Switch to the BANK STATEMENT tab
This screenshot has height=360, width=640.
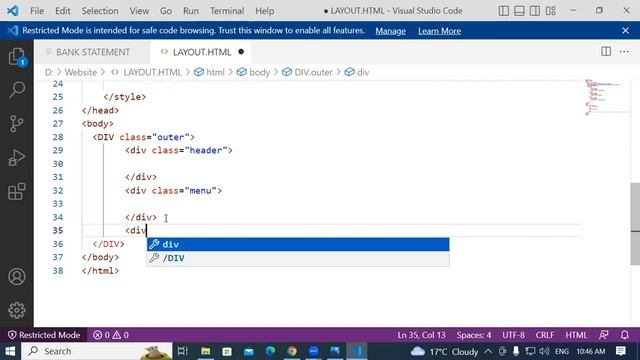click(93, 52)
